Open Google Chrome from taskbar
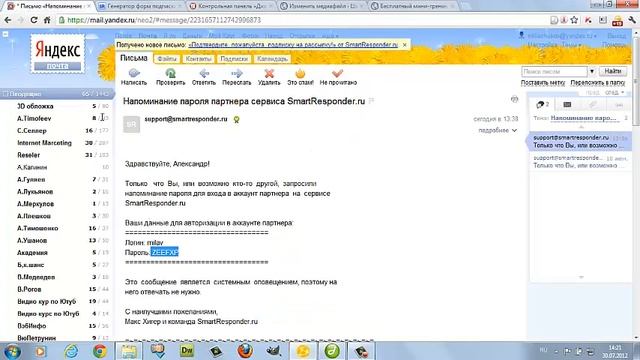640x360 pixels. [x=100, y=351]
